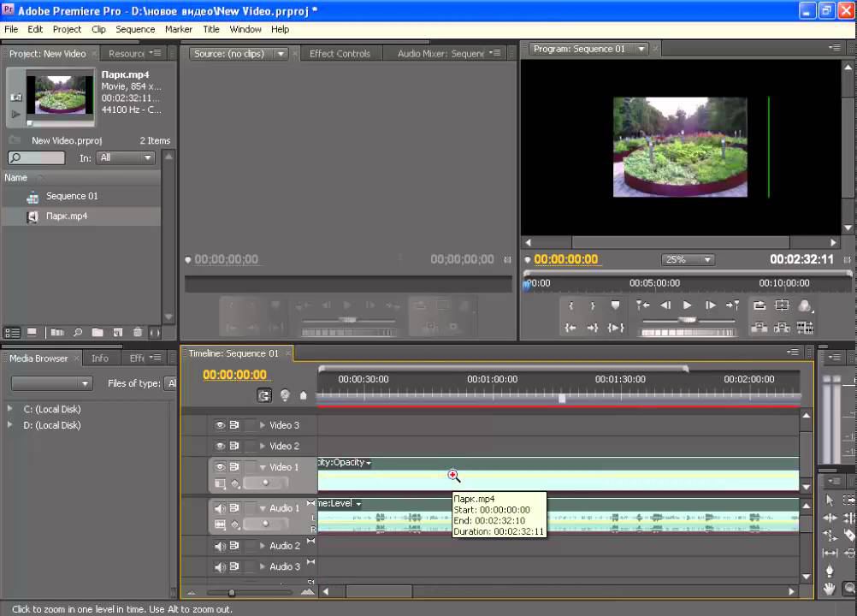857x616 pixels.
Task: Toggle Video 1 track visibility eye
Action: pyautogui.click(x=220, y=467)
